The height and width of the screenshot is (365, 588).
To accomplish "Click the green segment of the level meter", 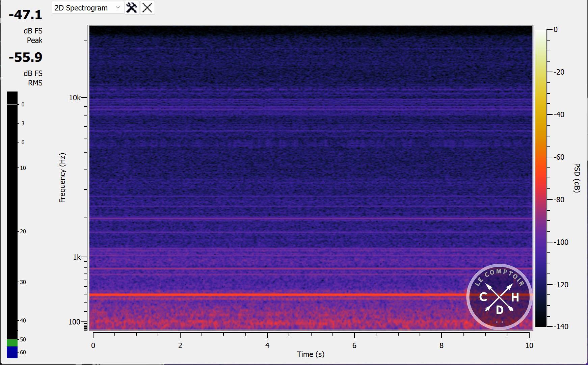I will coord(12,342).
